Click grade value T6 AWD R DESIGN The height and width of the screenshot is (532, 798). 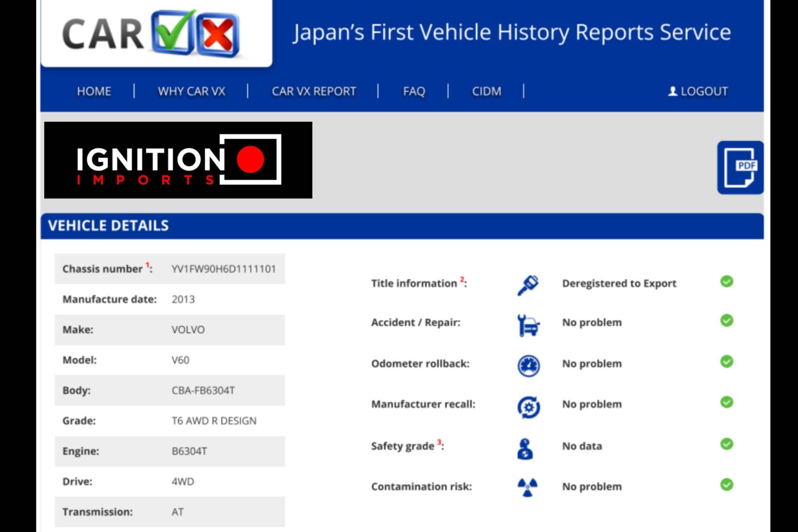pyautogui.click(x=214, y=421)
